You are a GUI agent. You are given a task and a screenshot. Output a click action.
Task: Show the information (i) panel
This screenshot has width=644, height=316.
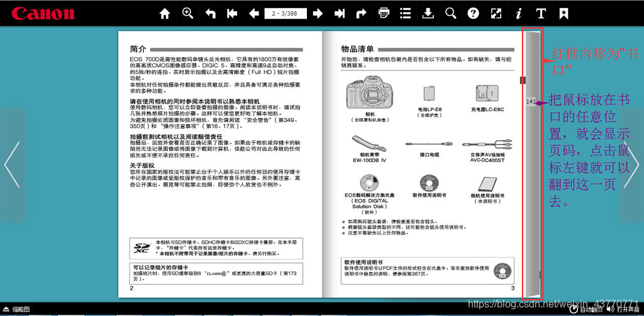click(519, 14)
